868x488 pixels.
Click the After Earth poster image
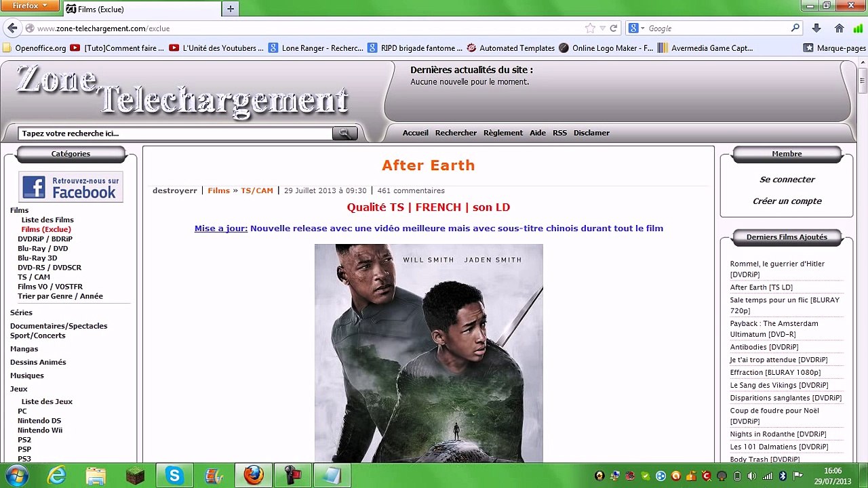429,353
